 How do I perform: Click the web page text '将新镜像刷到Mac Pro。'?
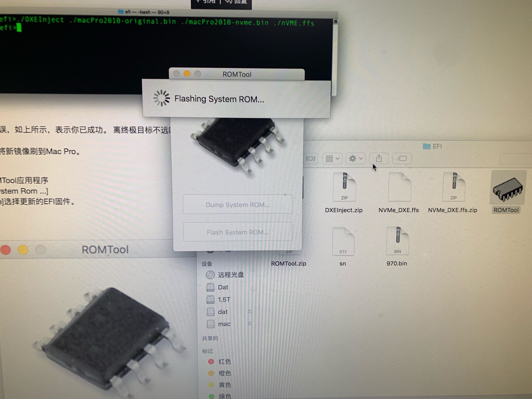tap(40, 151)
